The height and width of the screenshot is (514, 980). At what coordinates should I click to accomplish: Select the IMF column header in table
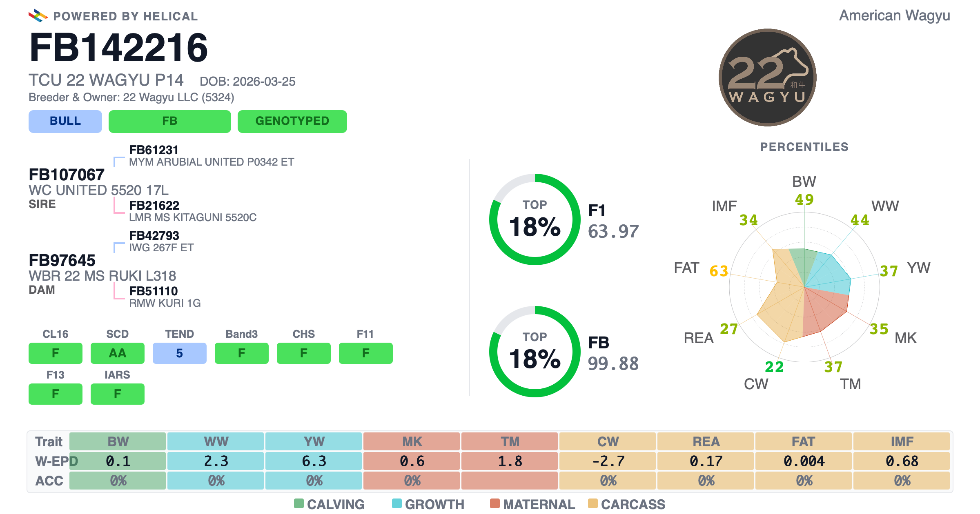(902, 441)
